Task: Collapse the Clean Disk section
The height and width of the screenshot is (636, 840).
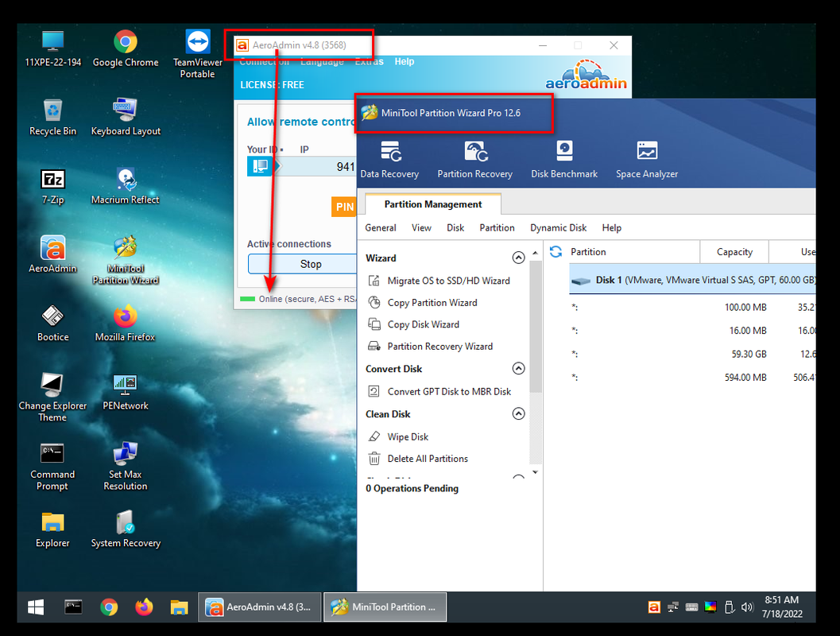Action: [518, 413]
